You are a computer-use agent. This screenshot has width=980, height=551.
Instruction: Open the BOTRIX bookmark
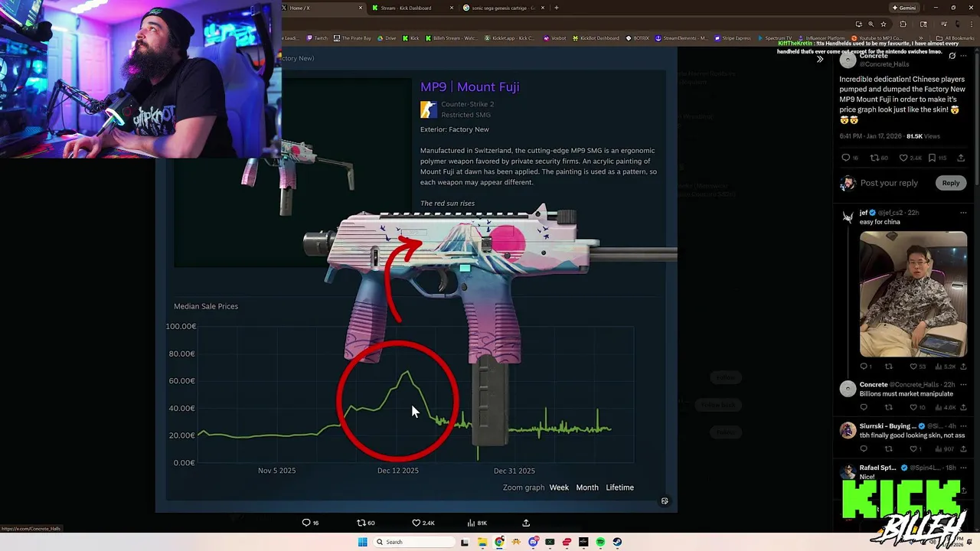tap(637, 38)
